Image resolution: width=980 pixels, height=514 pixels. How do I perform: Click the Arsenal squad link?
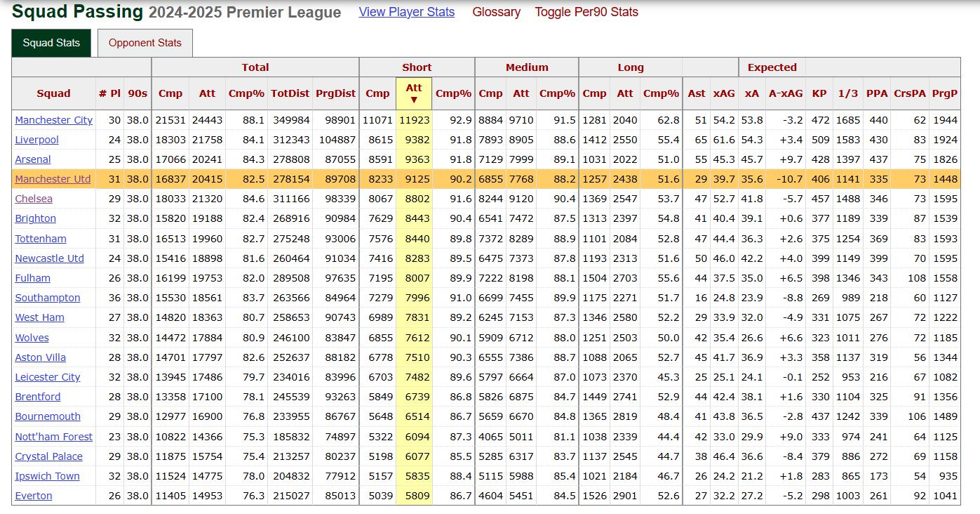click(33, 159)
